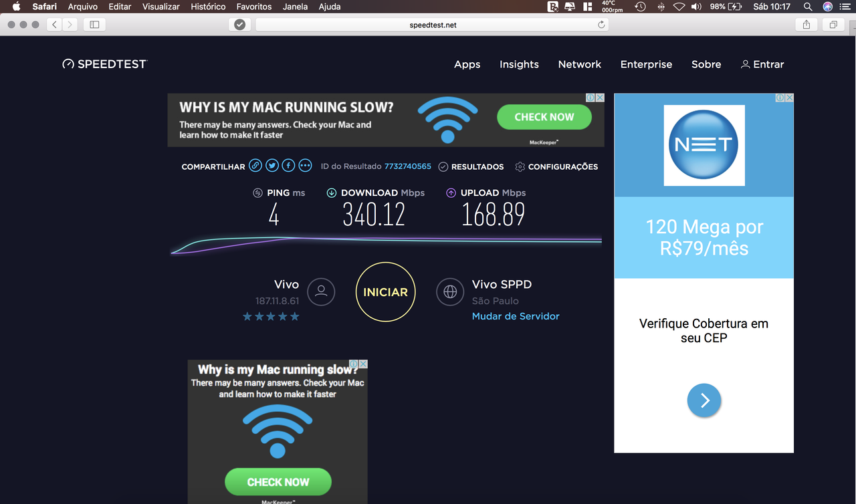Click the Resultados checkmark icon
This screenshot has width=856, height=504.
click(443, 166)
